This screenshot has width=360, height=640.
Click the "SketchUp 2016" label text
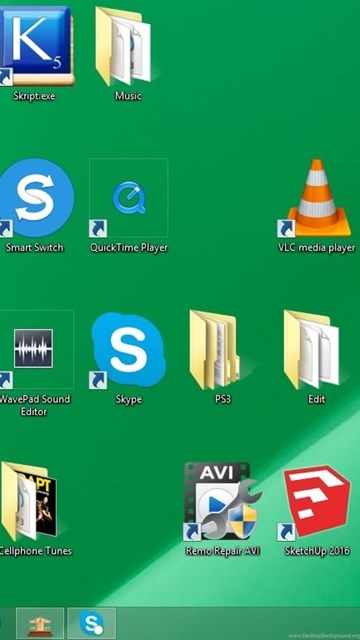coord(317,551)
